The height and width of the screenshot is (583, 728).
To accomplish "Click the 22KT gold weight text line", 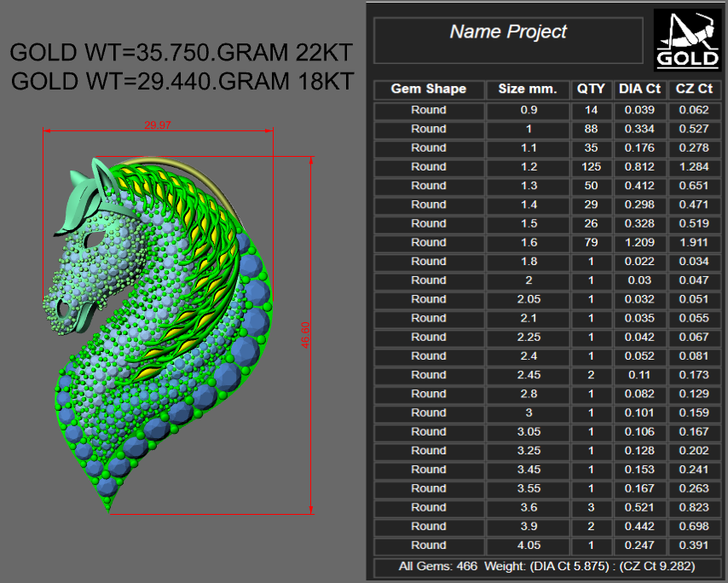I will 181,53.
